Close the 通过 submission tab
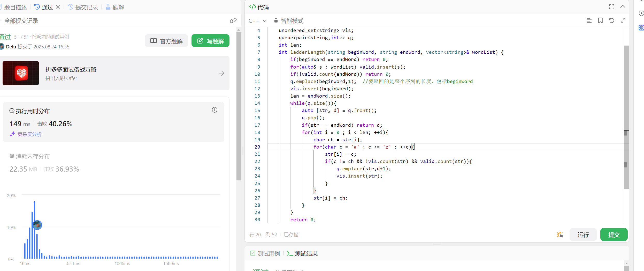The height and width of the screenshot is (271, 644). pos(58,7)
